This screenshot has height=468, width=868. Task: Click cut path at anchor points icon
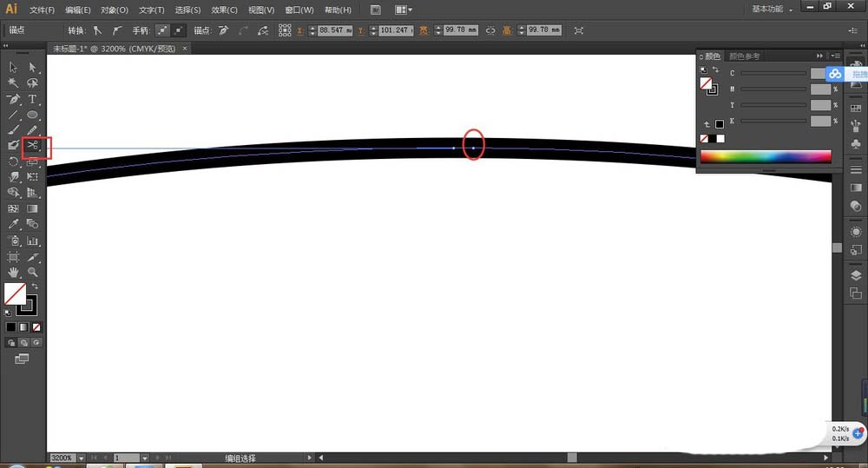(263, 30)
